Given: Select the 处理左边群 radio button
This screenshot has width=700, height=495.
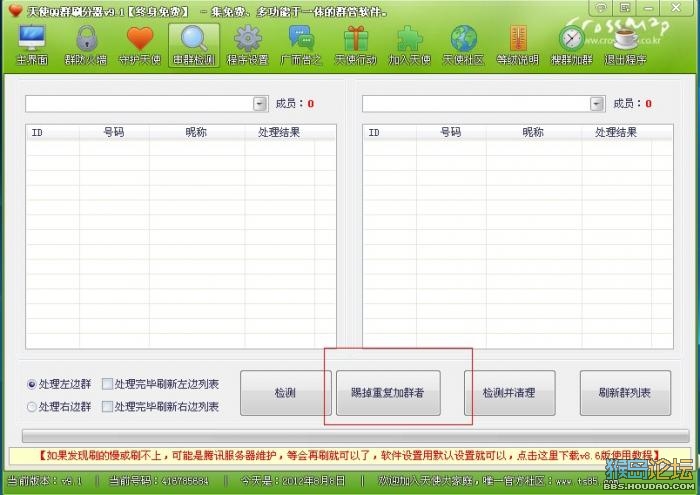Looking at the screenshot, I should [32, 384].
